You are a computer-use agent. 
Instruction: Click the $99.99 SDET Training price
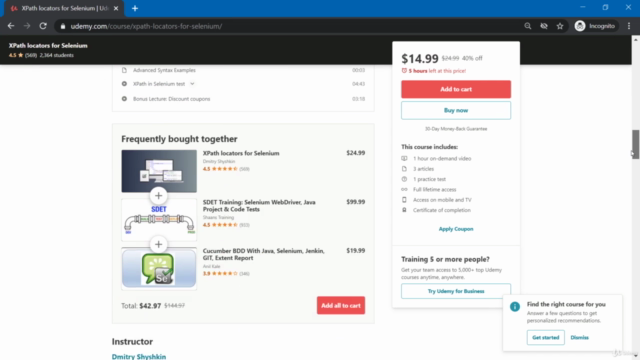pyautogui.click(x=356, y=202)
